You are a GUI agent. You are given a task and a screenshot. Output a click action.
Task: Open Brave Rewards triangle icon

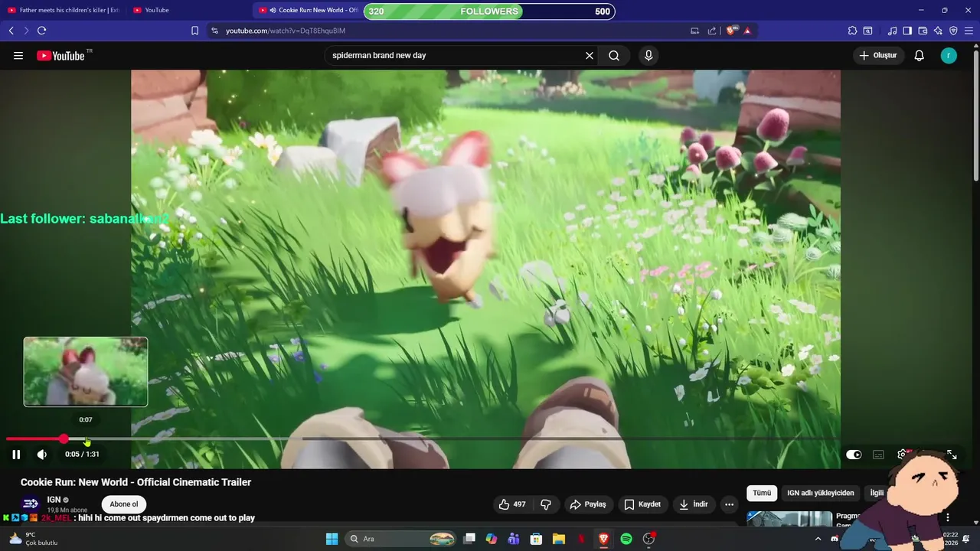747,31
